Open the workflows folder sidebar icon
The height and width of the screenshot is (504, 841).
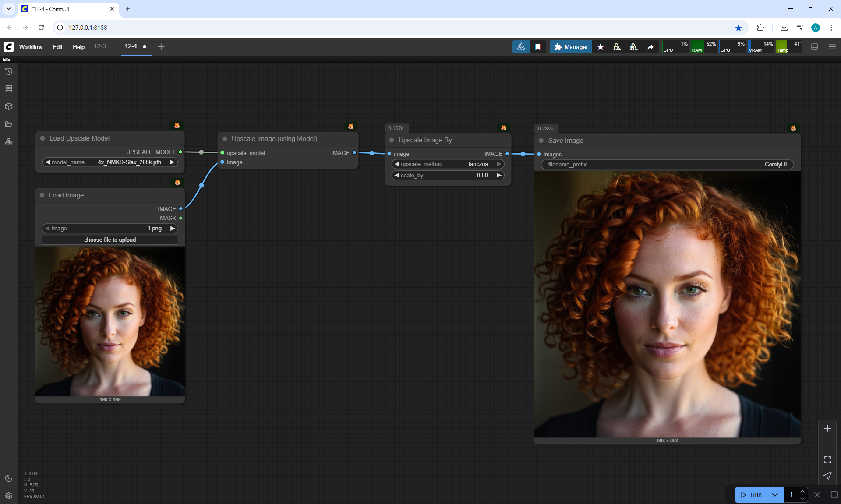[9, 124]
